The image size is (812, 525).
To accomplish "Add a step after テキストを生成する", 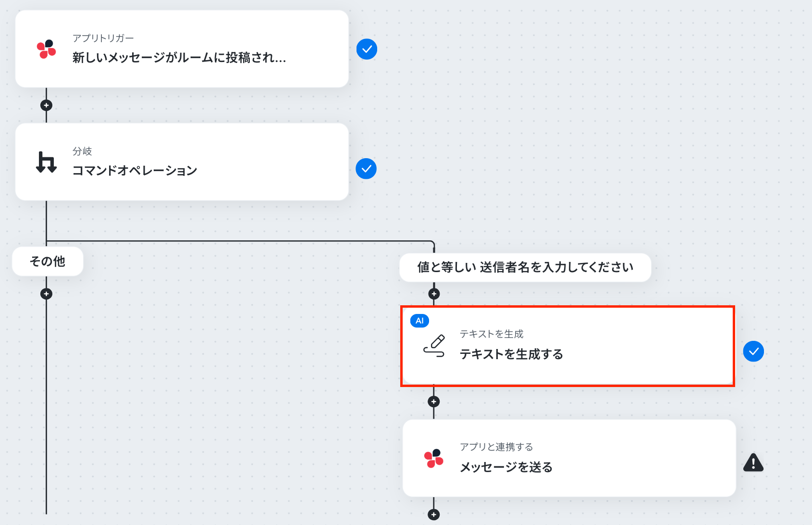I will (x=434, y=401).
